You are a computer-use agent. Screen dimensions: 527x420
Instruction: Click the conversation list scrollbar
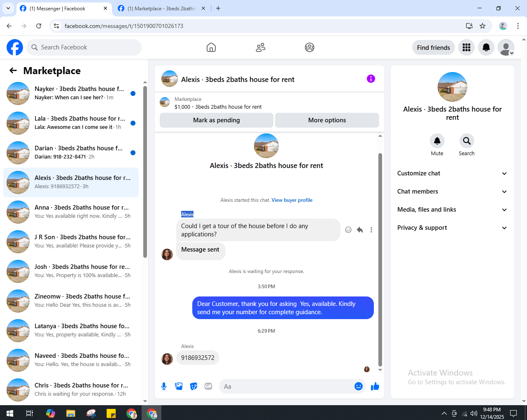pos(145,172)
